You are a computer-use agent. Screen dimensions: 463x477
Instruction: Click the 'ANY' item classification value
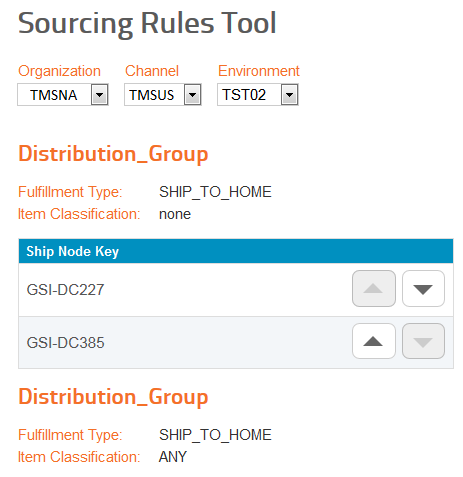173,457
